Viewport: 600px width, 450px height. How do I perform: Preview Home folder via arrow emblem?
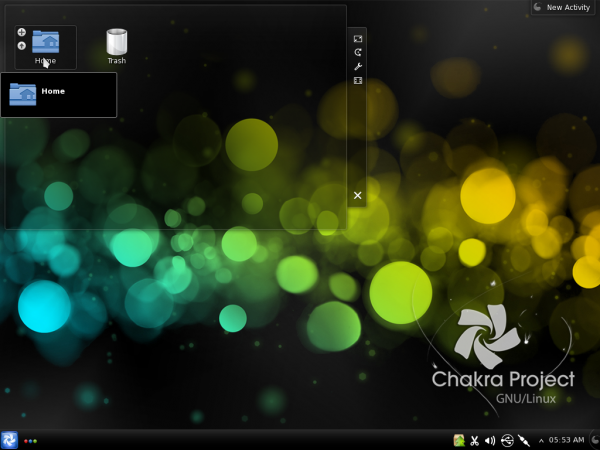[22, 46]
